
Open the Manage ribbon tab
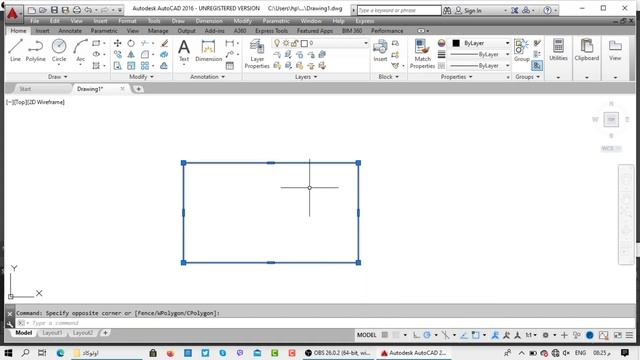(158, 31)
